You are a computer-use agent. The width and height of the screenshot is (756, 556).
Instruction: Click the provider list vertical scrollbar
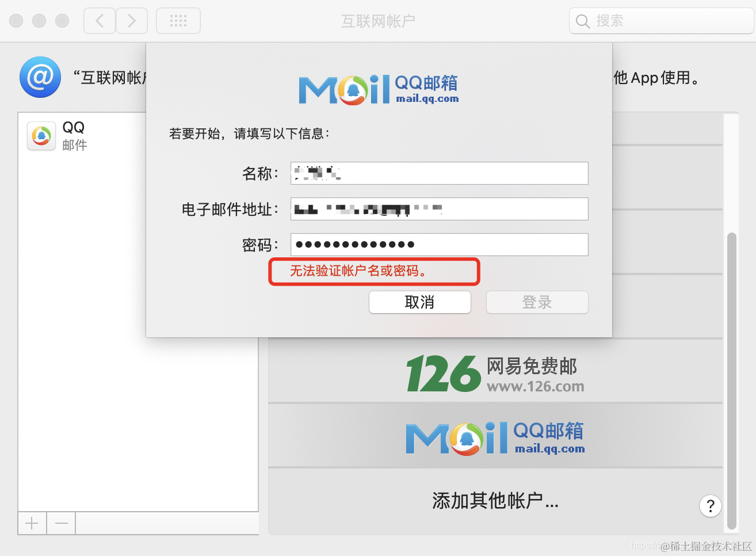(732, 380)
